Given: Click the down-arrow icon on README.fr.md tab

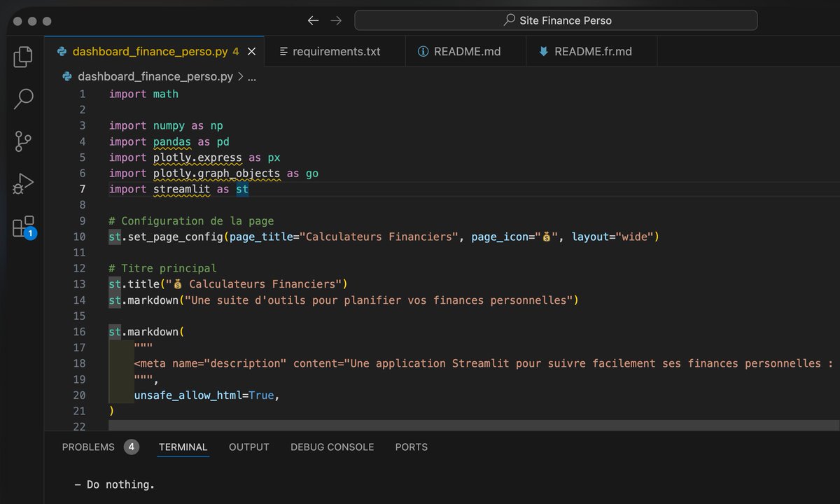Looking at the screenshot, I should tap(543, 51).
